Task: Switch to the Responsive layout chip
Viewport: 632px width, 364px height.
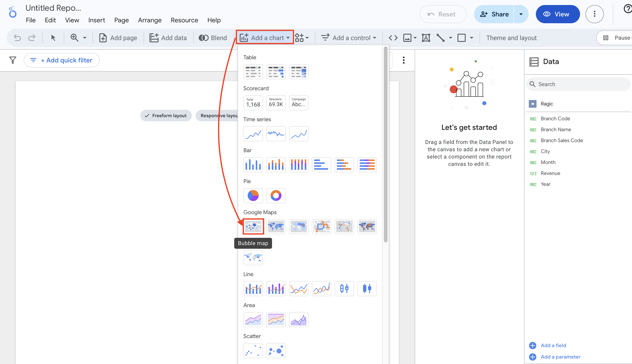Action: [217, 115]
